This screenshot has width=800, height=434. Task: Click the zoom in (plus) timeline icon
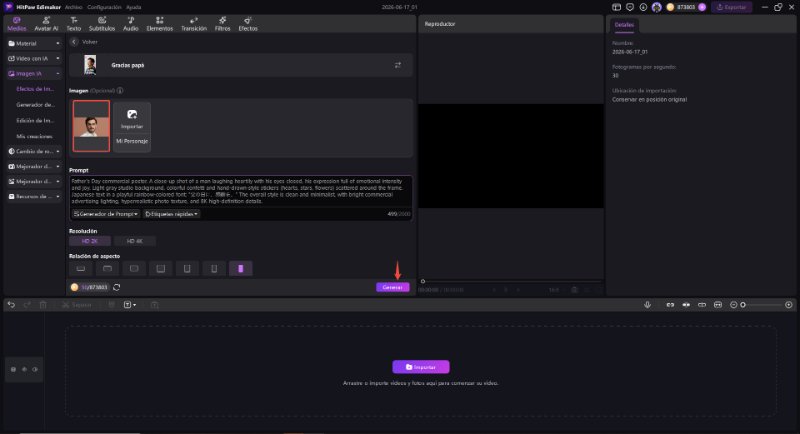coord(789,304)
